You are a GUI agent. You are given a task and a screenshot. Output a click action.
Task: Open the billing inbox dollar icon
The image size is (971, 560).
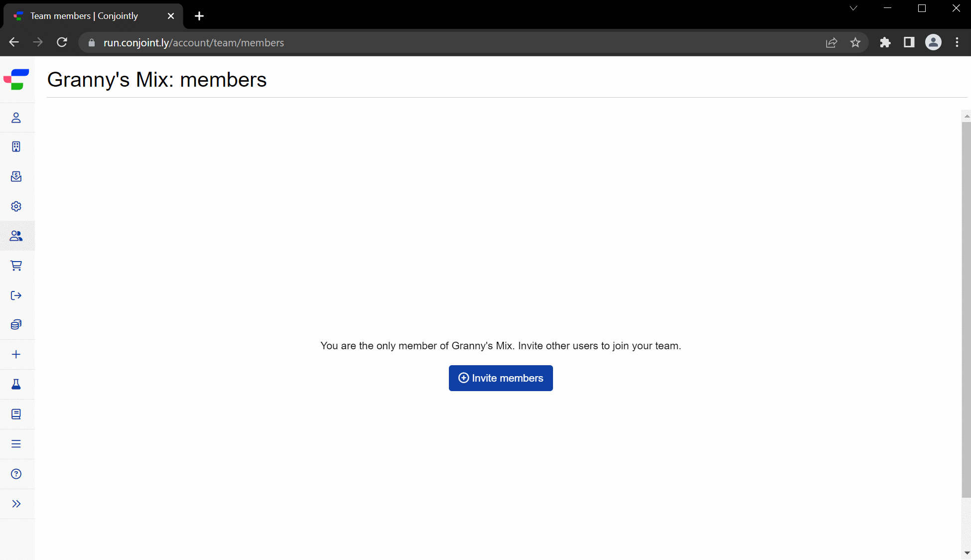pos(16,176)
